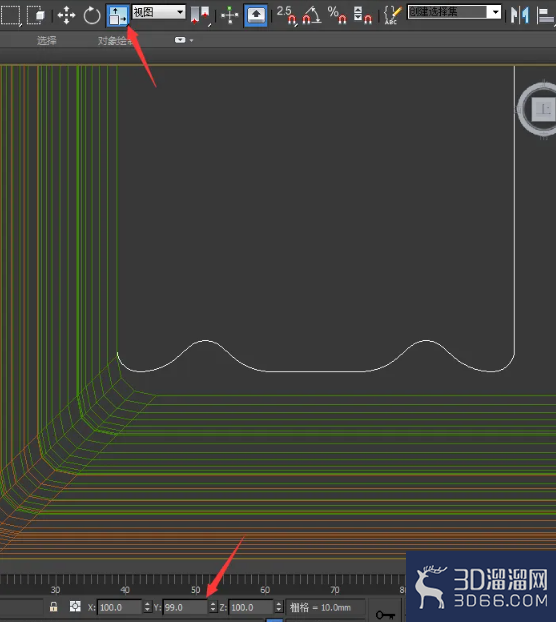Toggle Angle Snap
The image size is (556, 622).
pyautogui.click(x=312, y=15)
